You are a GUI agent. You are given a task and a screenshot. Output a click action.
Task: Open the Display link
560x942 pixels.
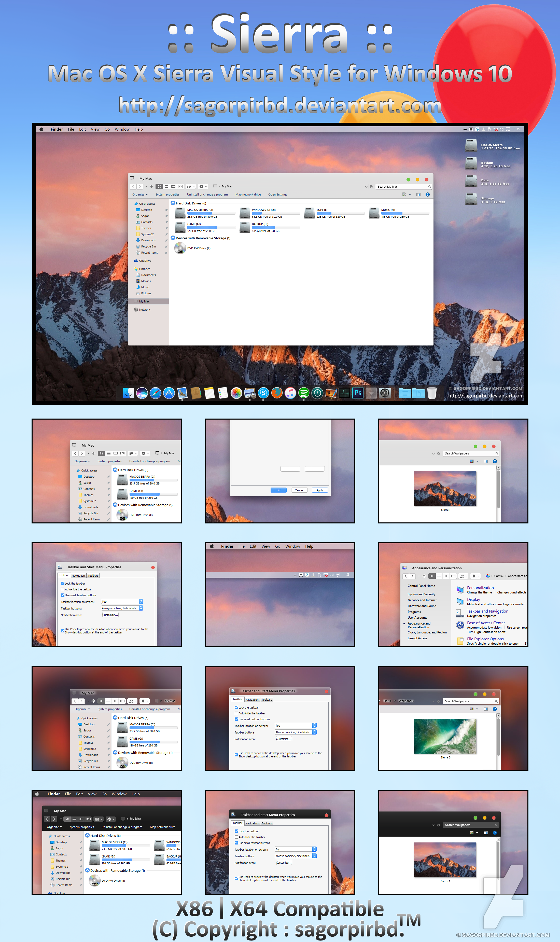click(474, 599)
